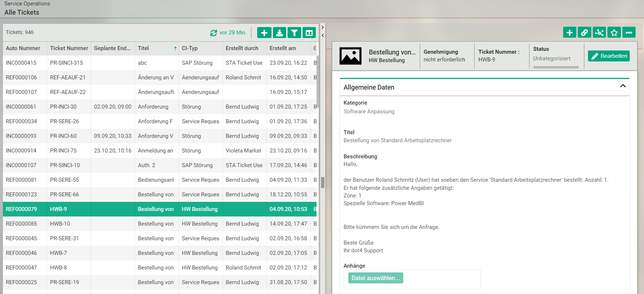
Task: Select ticket row REF0000045
Action: 160,238
